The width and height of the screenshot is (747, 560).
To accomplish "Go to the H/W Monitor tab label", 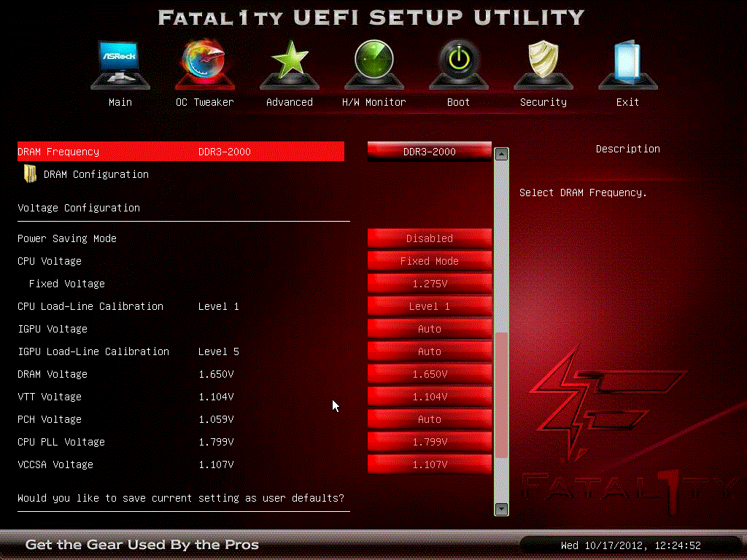I will pos(374,102).
